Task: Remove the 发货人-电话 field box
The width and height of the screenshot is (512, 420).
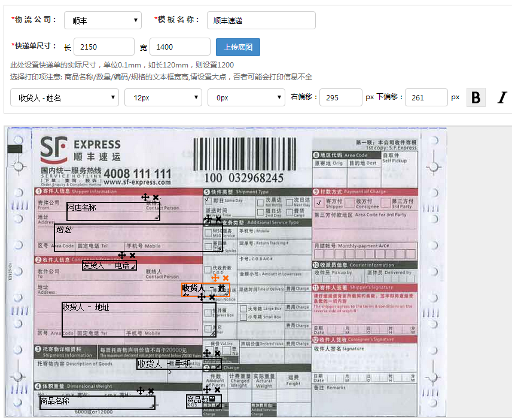Action: coord(133,255)
